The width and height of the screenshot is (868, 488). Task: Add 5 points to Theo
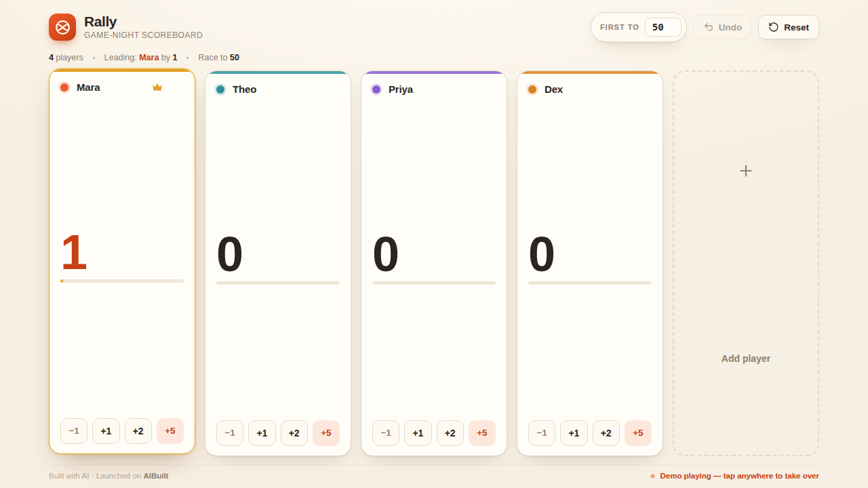[x=326, y=433]
